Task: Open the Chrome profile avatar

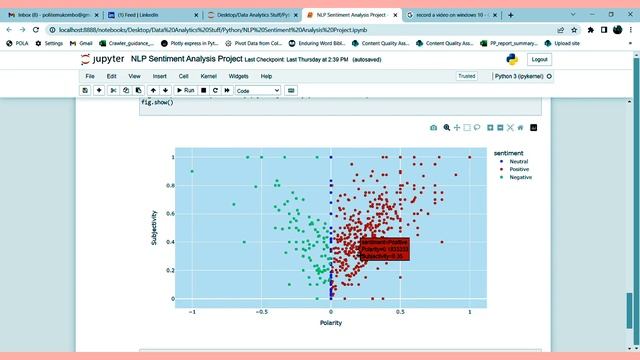Action: [617, 30]
